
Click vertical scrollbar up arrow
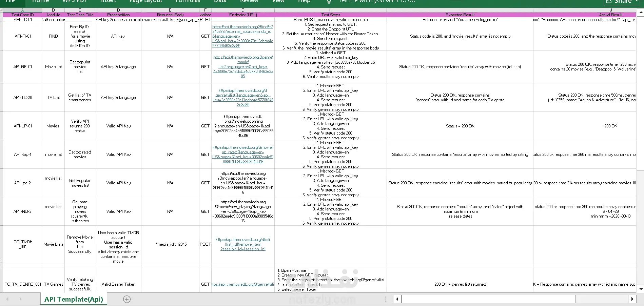point(641,13)
